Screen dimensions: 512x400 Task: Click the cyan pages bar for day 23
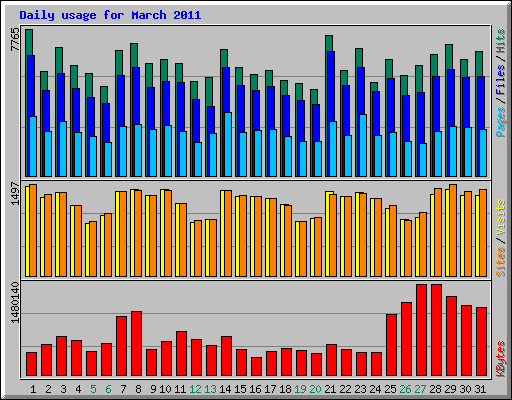click(x=363, y=145)
